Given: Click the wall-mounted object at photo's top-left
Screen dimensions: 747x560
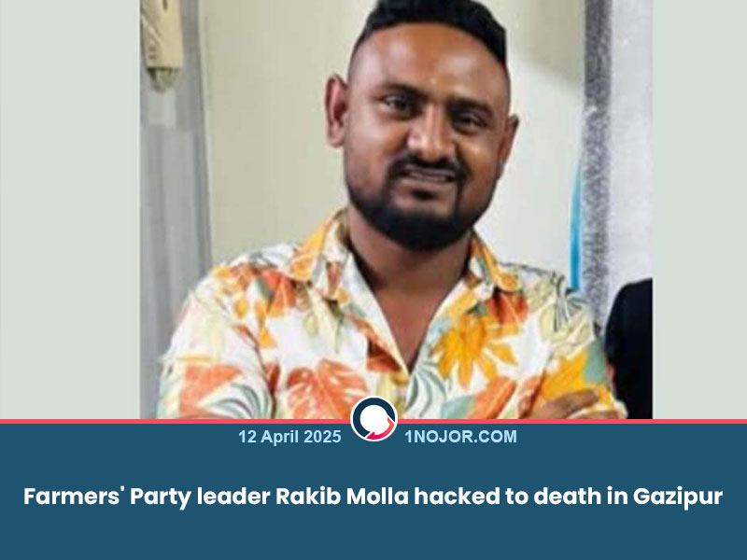Looking at the screenshot, I should coord(161,43).
